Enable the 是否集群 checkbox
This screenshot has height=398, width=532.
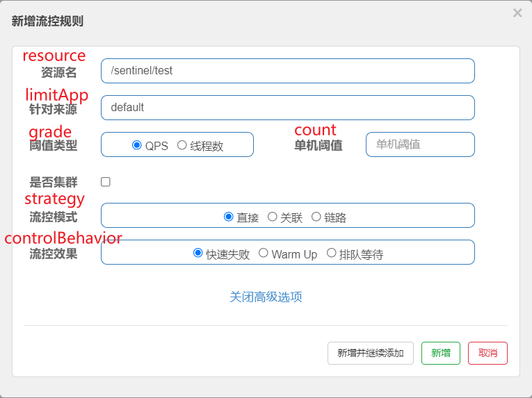point(106,182)
